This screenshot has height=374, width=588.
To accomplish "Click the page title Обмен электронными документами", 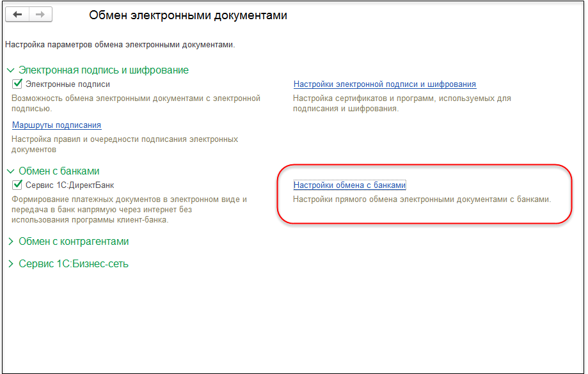I will point(187,15).
